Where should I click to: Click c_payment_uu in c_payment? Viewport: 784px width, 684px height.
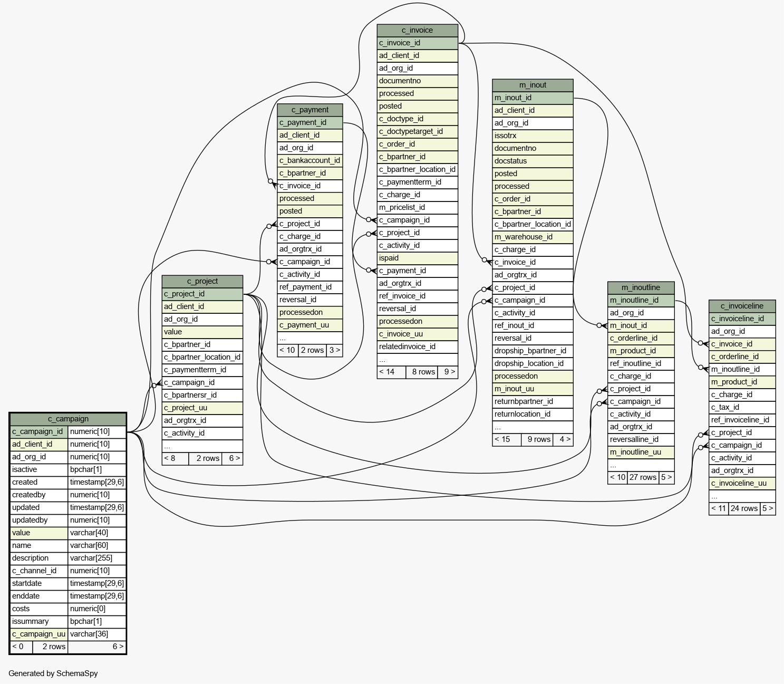click(x=310, y=325)
